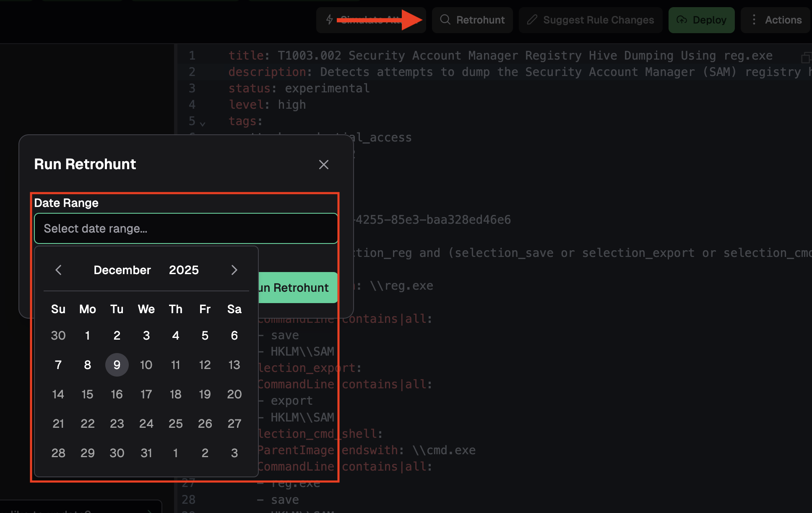This screenshot has height=513, width=812.
Task: Click Saturday December 13 date
Action: (x=234, y=365)
